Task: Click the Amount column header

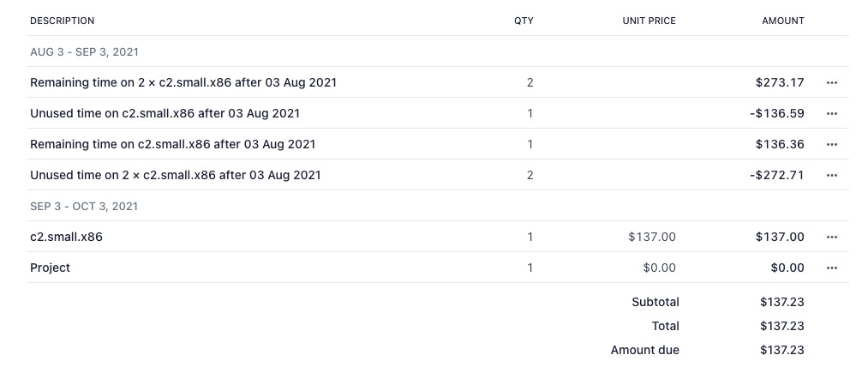Action: pos(782,21)
